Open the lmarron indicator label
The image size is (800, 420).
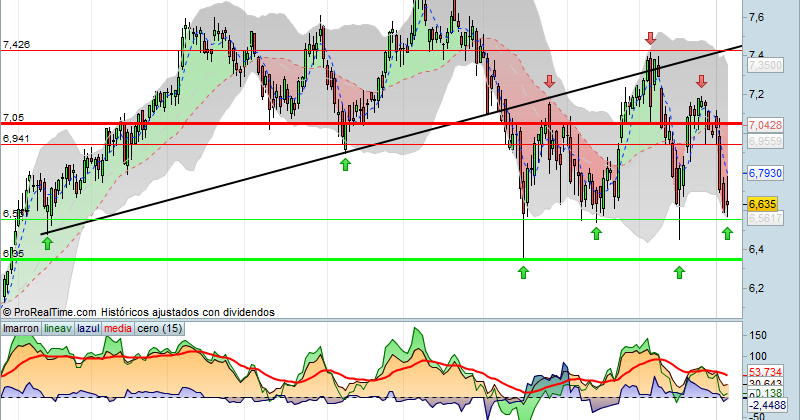point(21,329)
